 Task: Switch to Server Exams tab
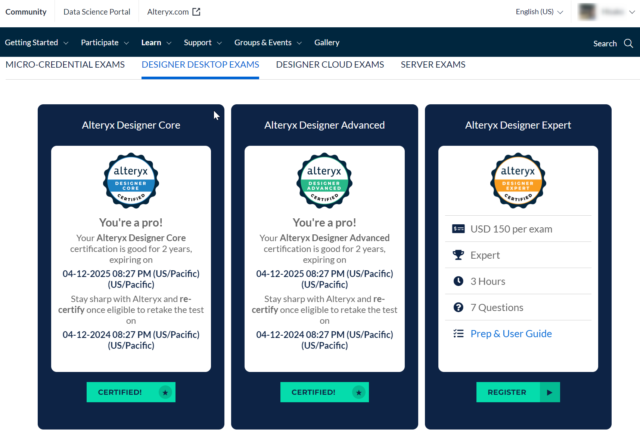click(433, 65)
